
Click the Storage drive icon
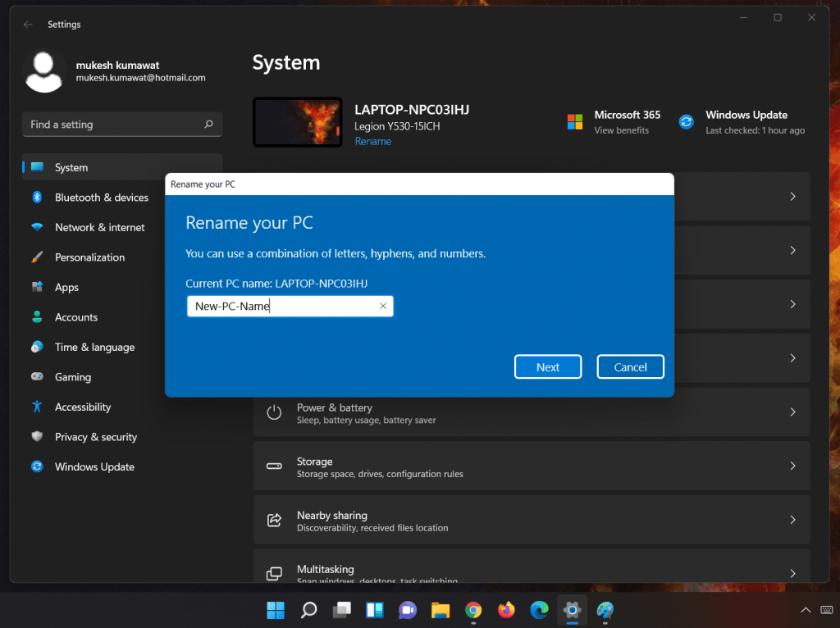pos(274,466)
